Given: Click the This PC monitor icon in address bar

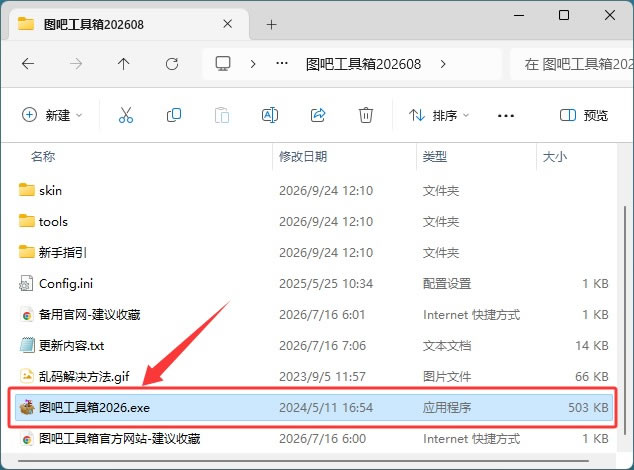Looking at the screenshot, I should pyautogui.click(x=223, y=64).
